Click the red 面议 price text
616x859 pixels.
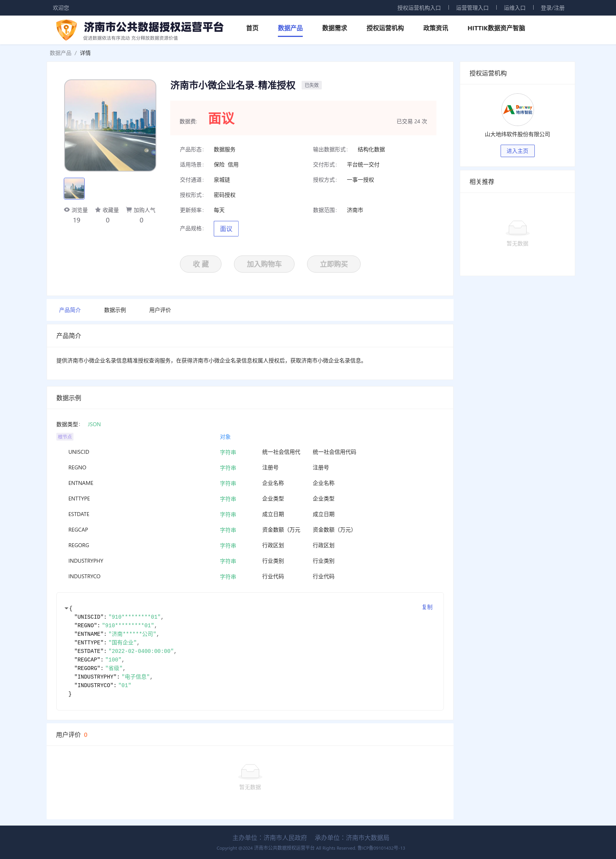point(222,119)
